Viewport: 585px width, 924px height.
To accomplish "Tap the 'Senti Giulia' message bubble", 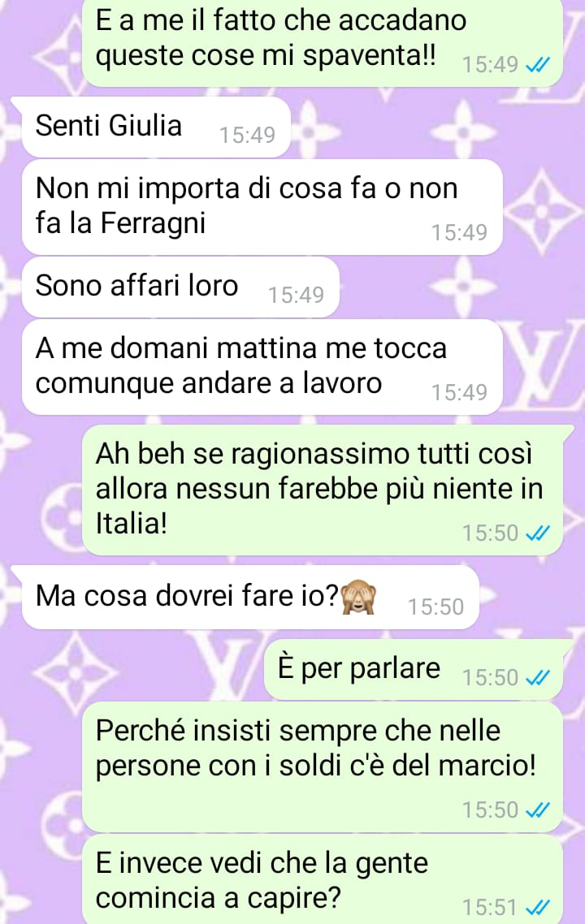I will [x=156, y=127].
